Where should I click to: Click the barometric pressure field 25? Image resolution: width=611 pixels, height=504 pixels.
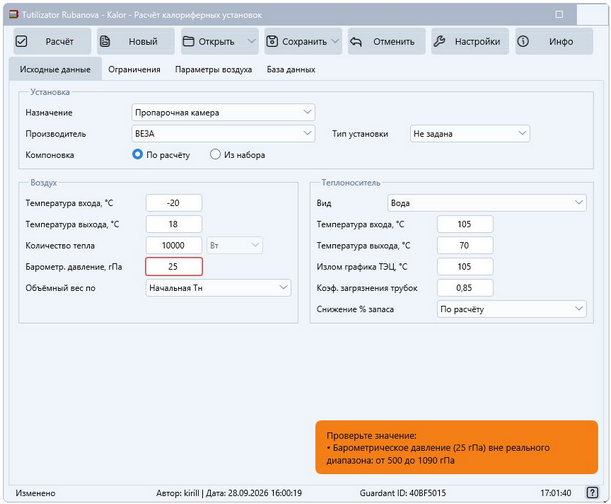coord(174,267)
